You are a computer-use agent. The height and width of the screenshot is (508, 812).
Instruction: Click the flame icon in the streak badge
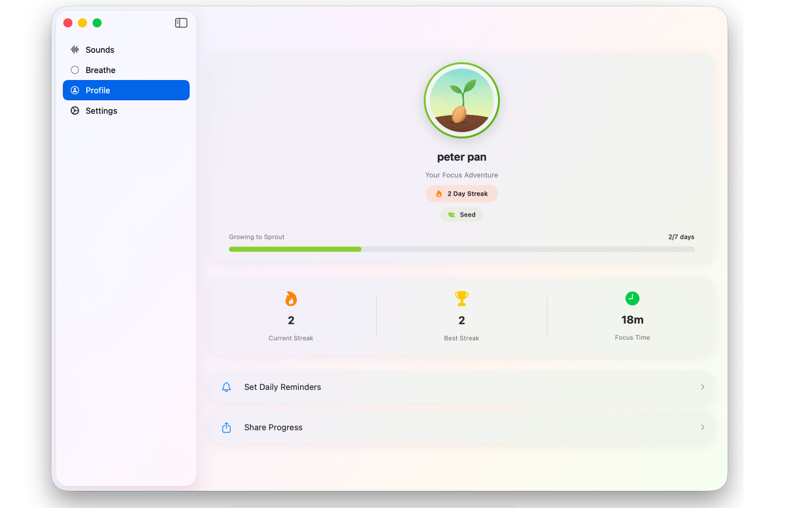tap(439, 194)
